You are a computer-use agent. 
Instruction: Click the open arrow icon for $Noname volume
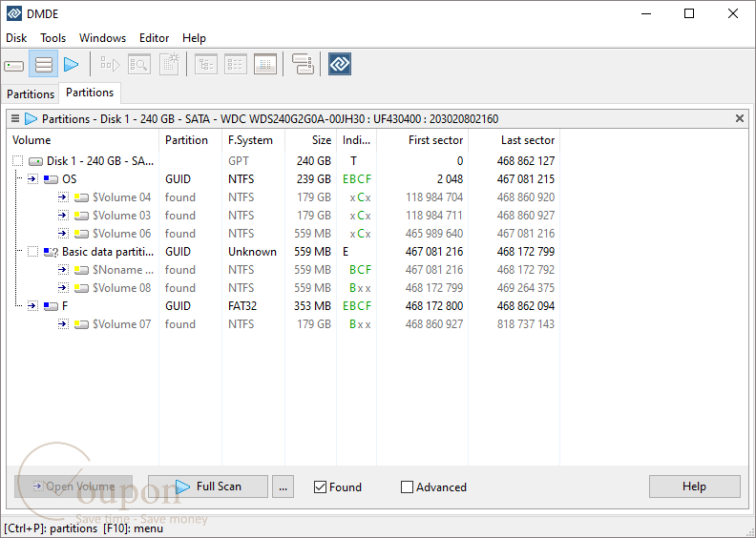click(x=63, y=270)
